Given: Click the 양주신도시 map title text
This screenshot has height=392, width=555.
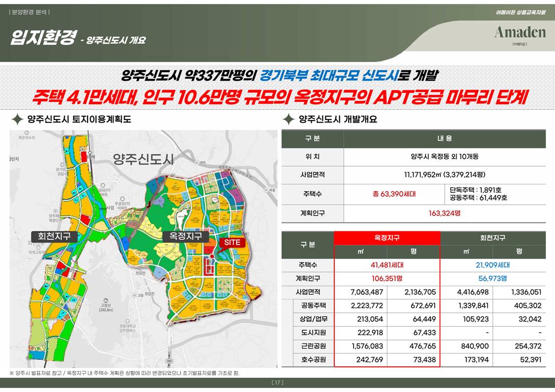Looking at the screenshot, I should click(x=143, y=159).
